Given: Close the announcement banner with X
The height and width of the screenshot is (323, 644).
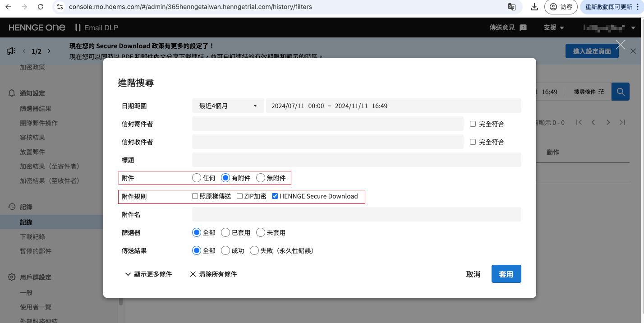Looking at the screenshot, I should 633,51.
